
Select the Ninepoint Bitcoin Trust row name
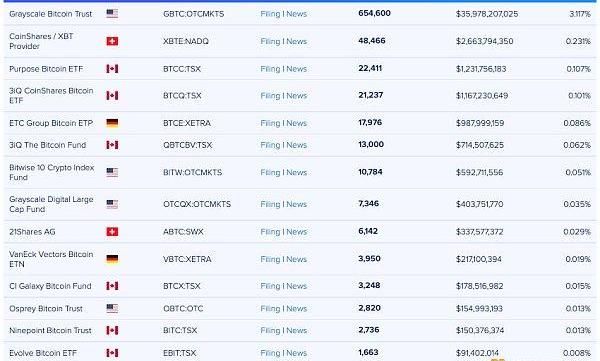[x=50, y=330]
